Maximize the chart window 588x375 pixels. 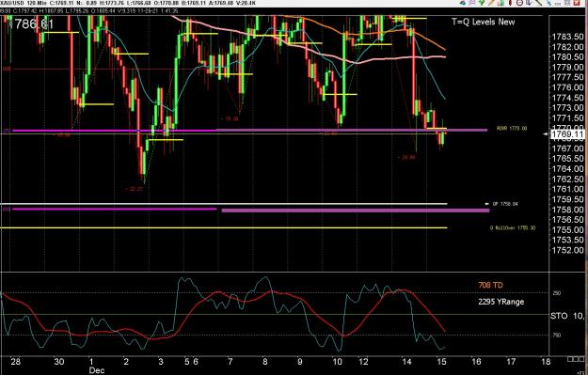tap(567, 3)
